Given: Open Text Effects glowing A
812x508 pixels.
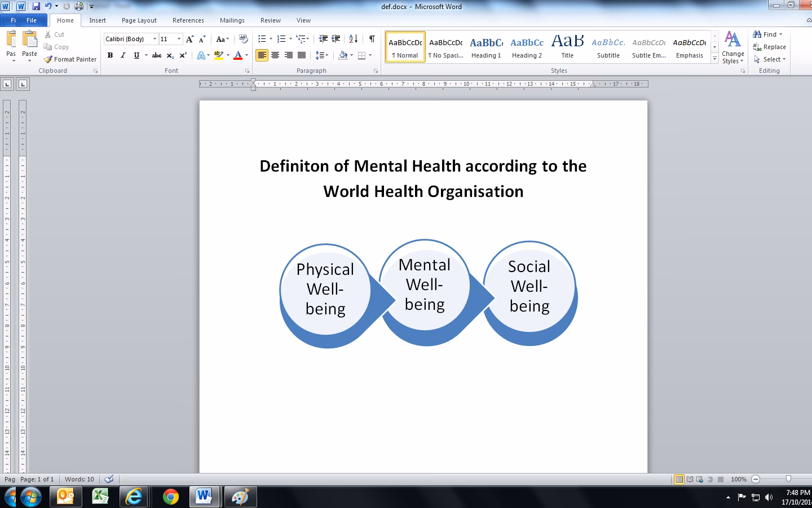Looking at the screenshot, I should [x=201, y=55].
